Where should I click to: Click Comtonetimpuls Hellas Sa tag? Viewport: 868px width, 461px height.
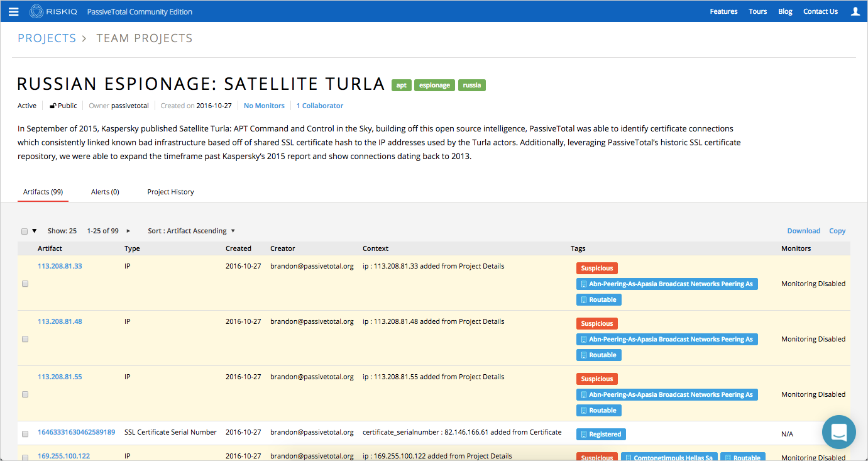pyautogui.click(x=669, y=457)
